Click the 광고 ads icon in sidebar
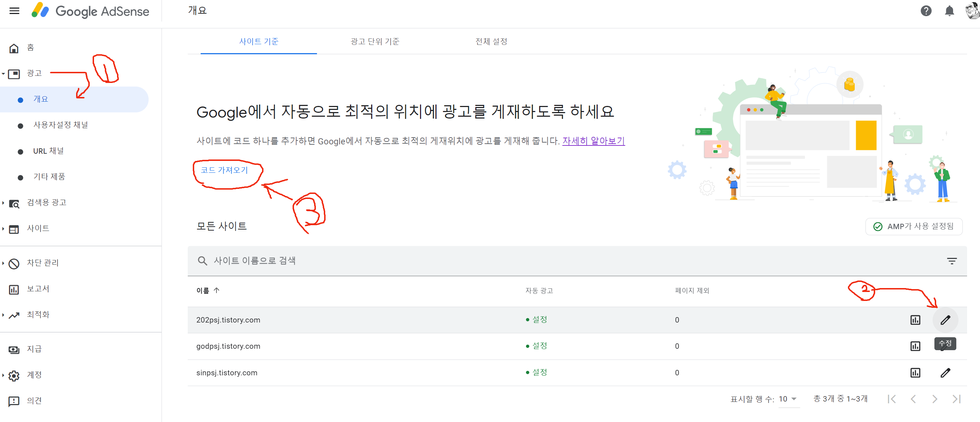 click(x=14, y=74)
